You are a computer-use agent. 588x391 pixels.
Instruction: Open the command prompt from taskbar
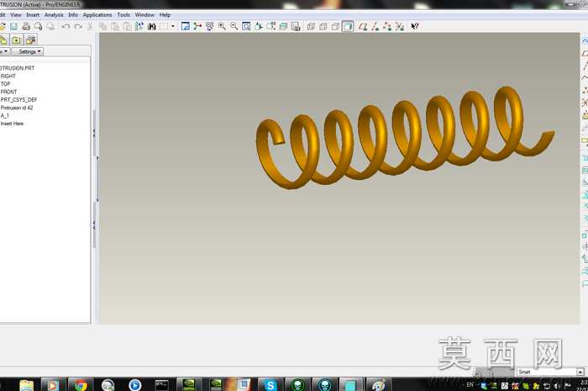pyautogui.click(x=161, y=384)
